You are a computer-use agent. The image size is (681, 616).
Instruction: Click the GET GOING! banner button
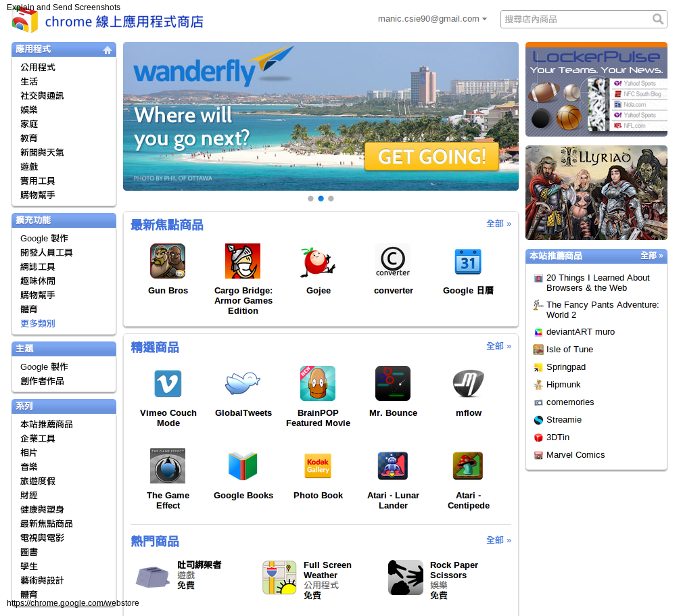pyautogui.click(x=431, y=156)
